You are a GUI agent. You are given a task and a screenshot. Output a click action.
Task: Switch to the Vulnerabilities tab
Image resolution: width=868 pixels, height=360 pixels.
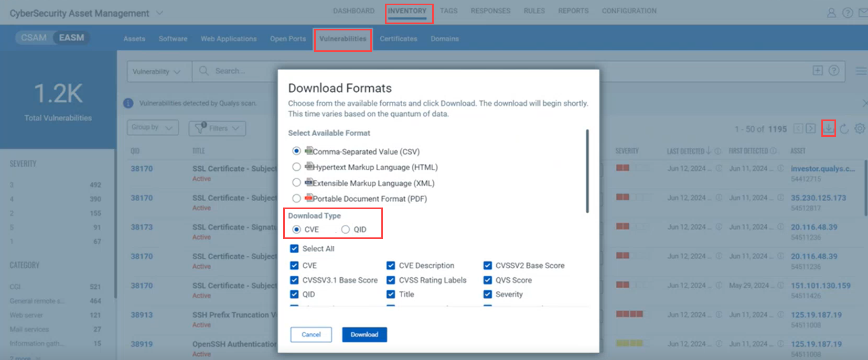[343, 39]
